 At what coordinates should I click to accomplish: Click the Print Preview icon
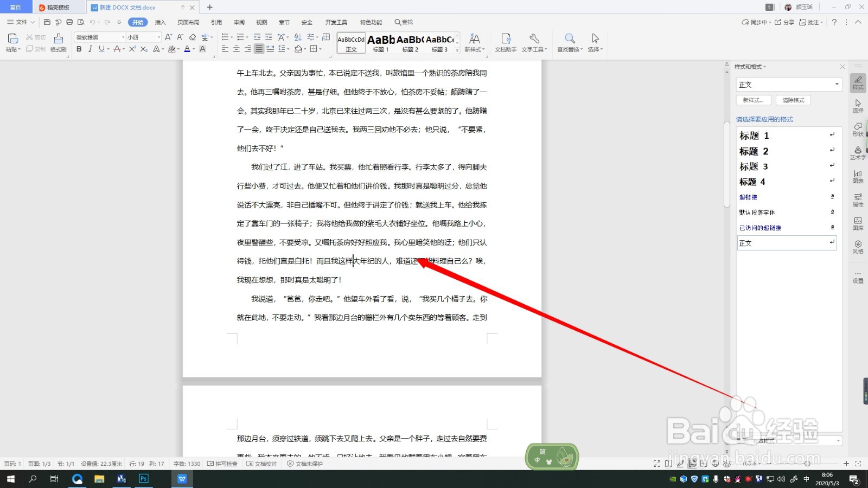(81, 22)
